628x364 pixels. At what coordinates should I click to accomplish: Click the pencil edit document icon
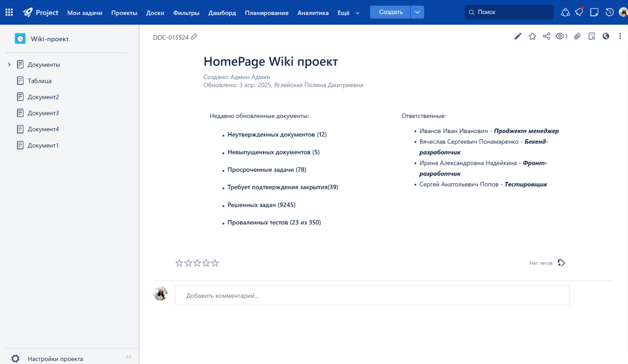518,36
